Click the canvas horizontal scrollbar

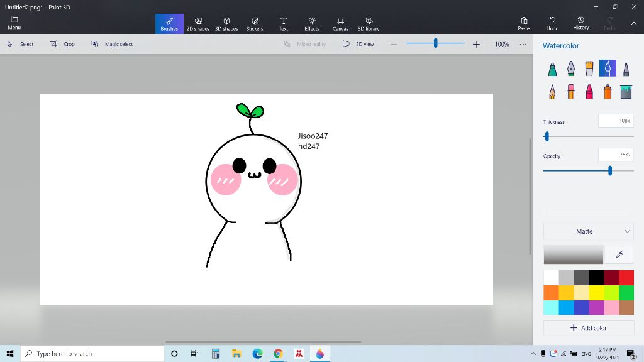(264, 341)
